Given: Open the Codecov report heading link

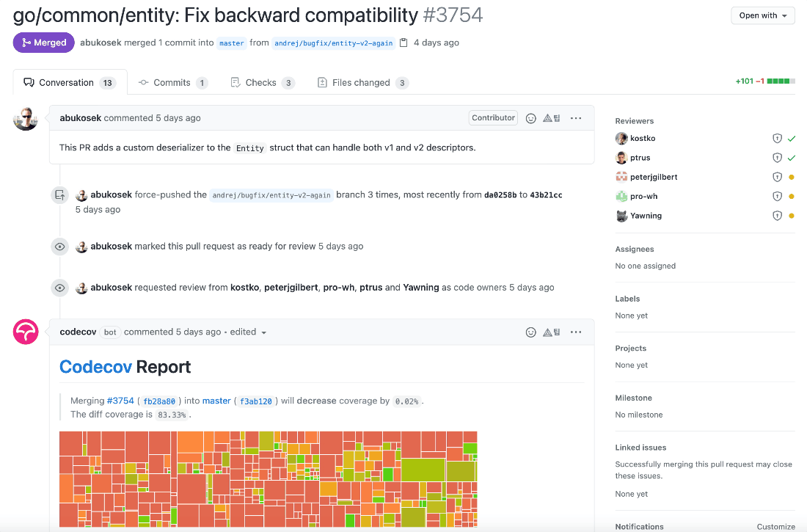Looking at the screenshot, I should pos(95,367).
